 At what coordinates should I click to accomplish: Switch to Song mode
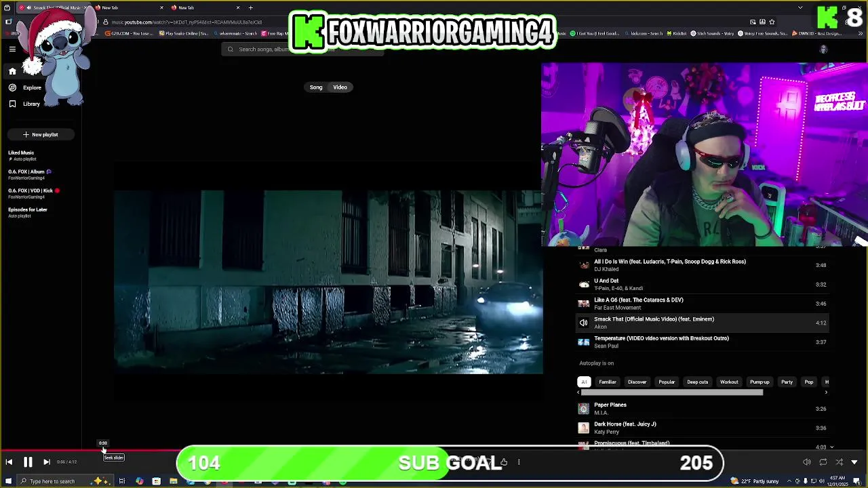(x=316, y=87)
